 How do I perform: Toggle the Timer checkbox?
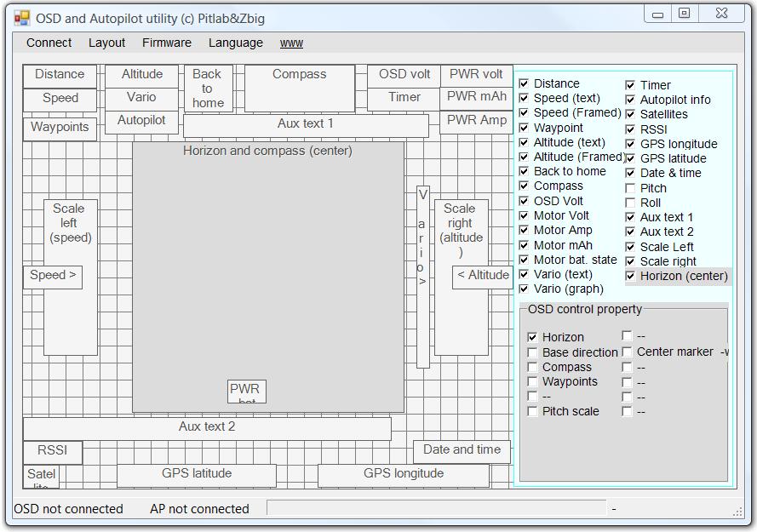pos(630,85)
